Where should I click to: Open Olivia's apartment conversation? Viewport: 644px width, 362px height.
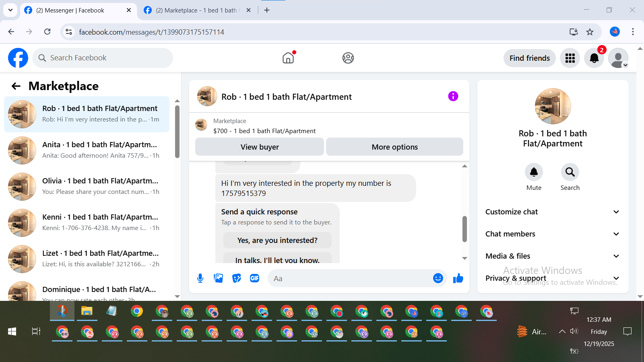(x=87, y=187)
